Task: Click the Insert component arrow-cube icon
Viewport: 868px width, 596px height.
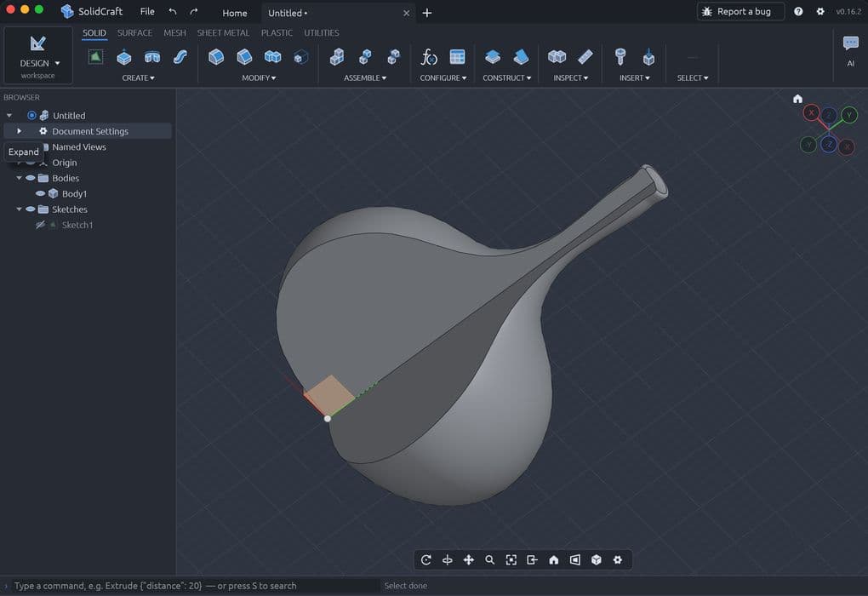Action: (648, 56)
